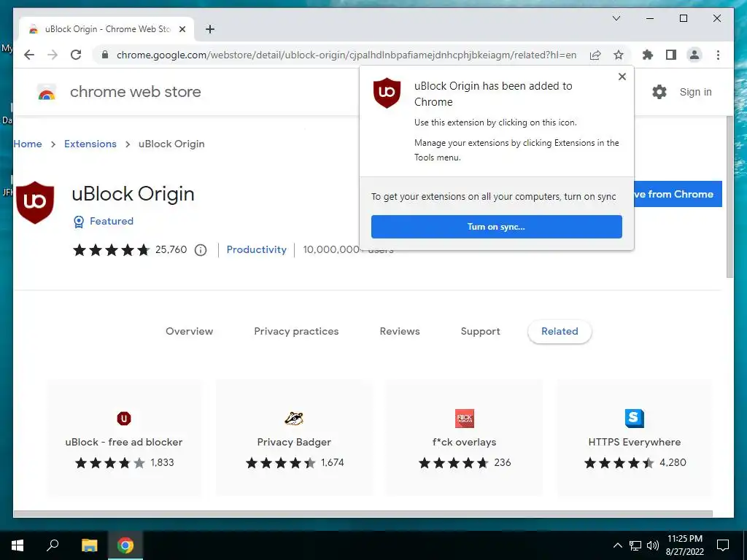Open the Extensions puzzle piece menu
Viewport: 747px width, 560px height.
coord(648,55)
